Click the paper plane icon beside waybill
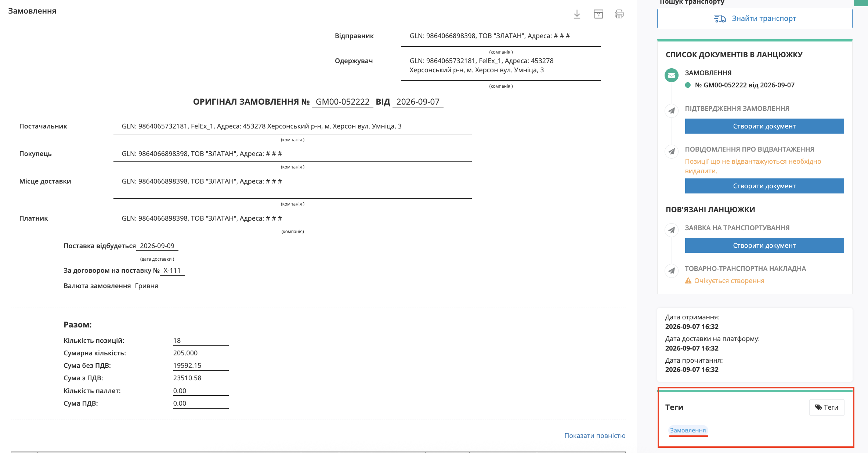The image size is (868, 453). point(672,271)
